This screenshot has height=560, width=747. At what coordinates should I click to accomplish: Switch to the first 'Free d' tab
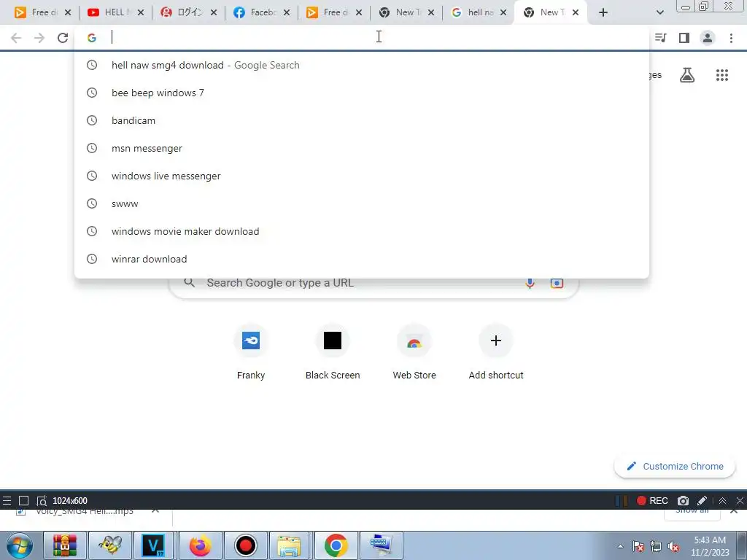(x=36, y=12)
